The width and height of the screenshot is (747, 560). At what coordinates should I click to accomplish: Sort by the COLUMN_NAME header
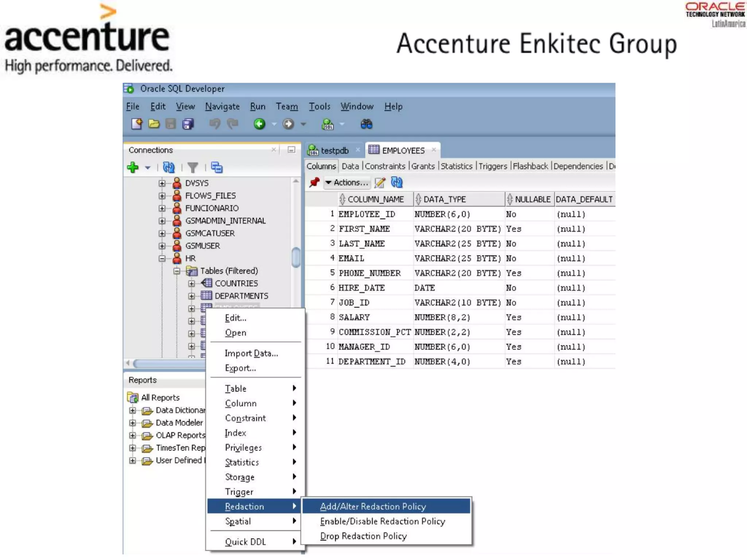pyautogui.click(x=375, y=199)
